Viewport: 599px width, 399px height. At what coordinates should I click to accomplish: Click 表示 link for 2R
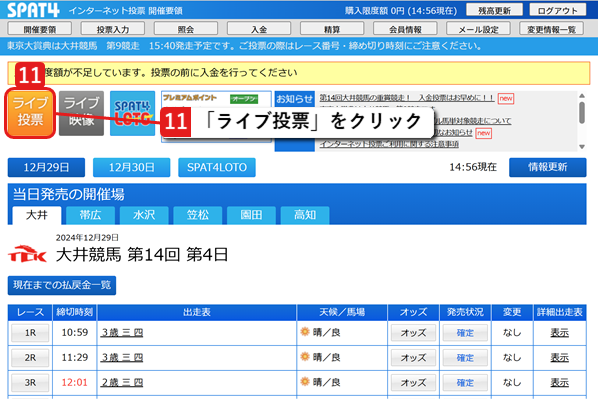559,357
